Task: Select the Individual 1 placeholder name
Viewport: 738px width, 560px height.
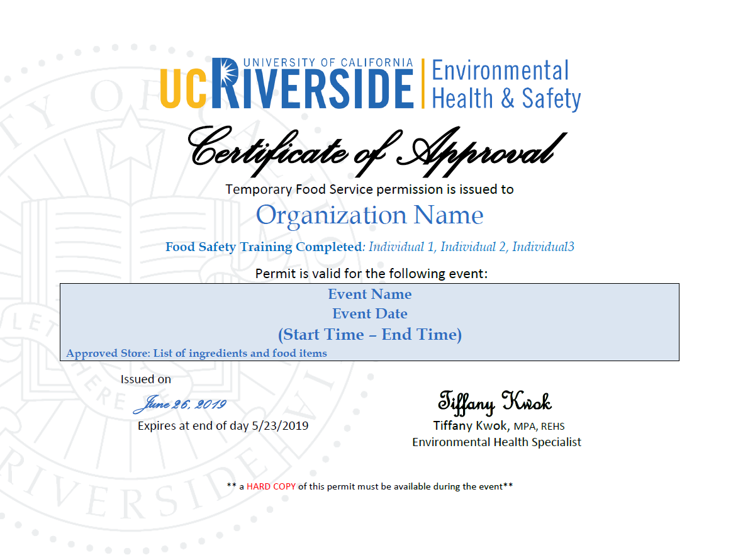Action: pyautogui.click(x=401, y=247)
